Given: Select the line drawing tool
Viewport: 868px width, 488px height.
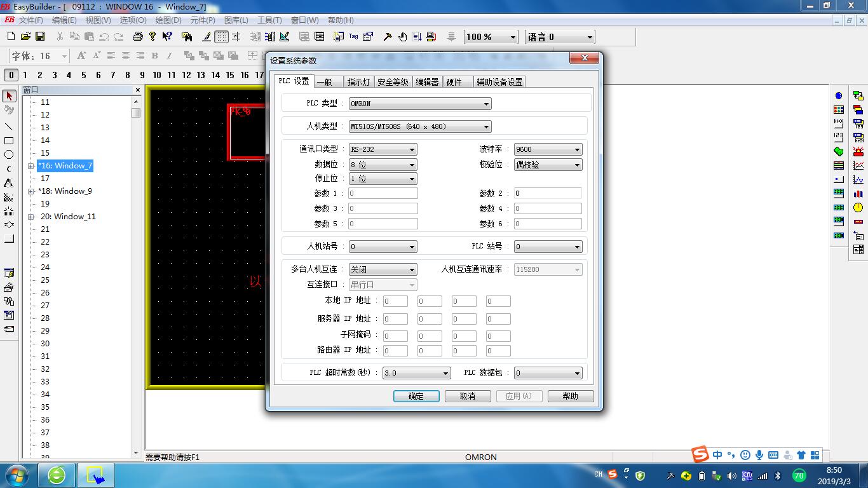Looking at the screenshot, I should click(x=9, y=126).
